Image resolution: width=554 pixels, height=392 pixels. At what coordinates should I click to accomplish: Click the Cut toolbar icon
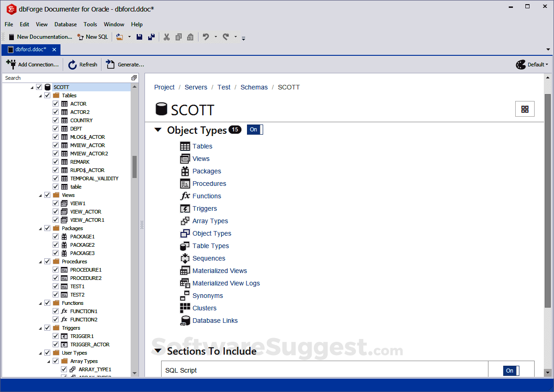(x=167, y=36)
